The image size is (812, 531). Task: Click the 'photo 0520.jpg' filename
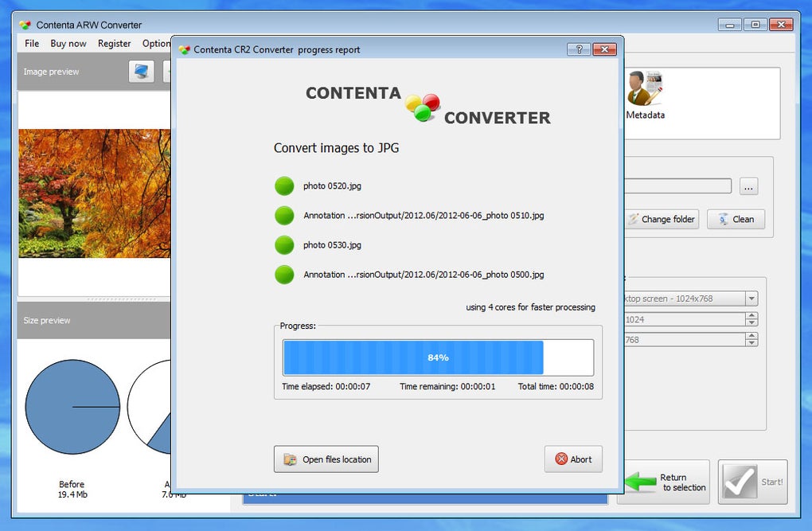coord(333,186)
